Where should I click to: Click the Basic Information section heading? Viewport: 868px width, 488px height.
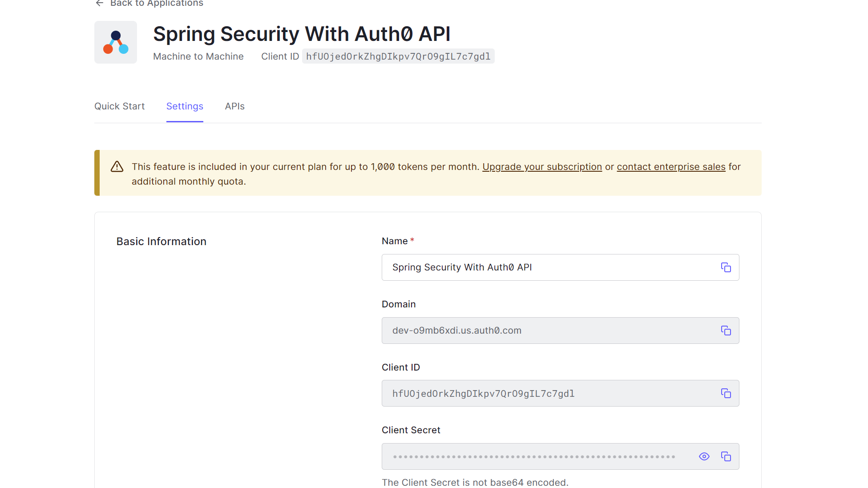[x=161, y=242]
